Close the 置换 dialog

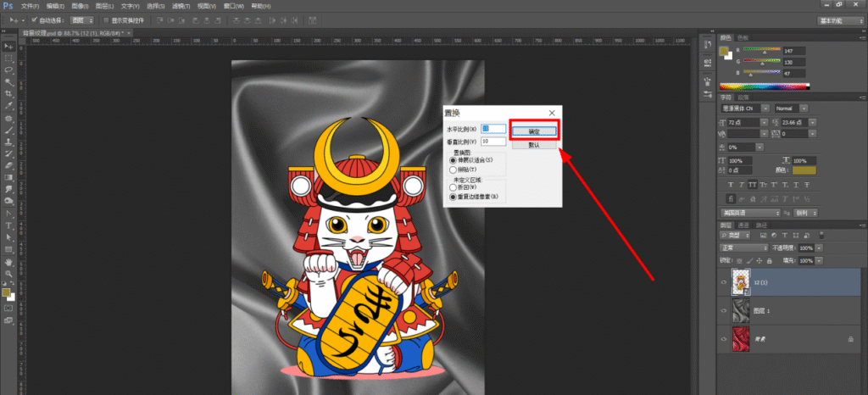(x=552, y=113)
